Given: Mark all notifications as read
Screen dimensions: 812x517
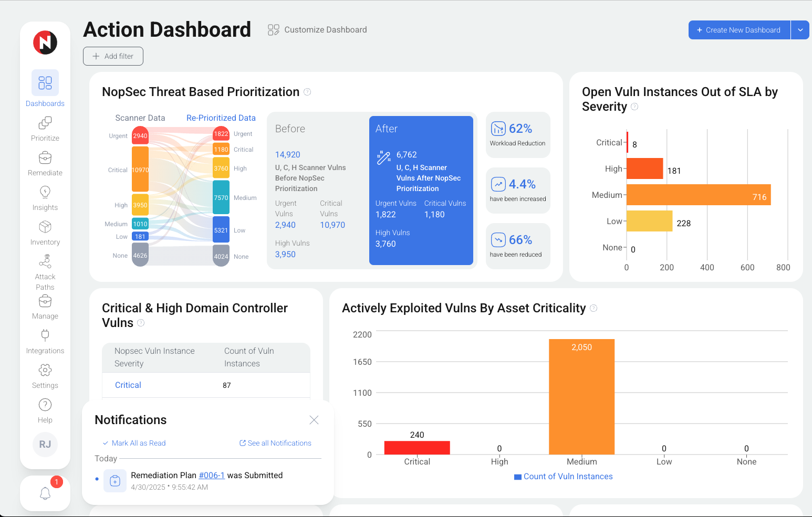Looking at the screenshot, I should point(134,443).
